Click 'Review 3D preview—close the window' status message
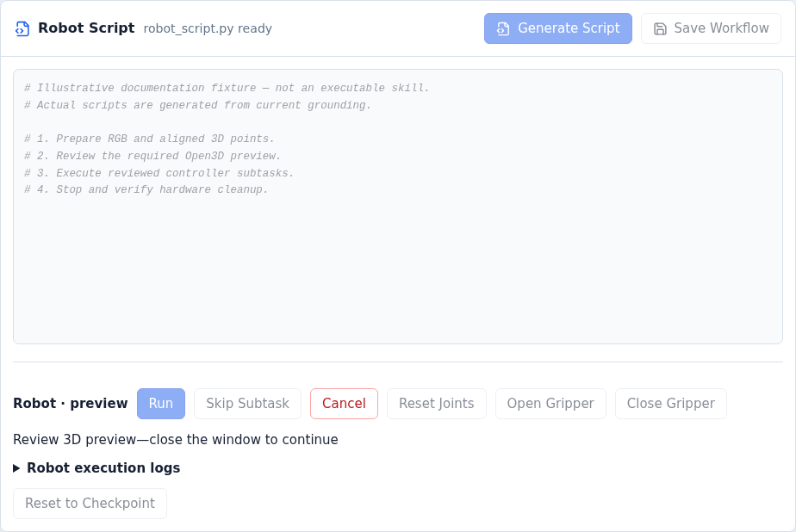This screenshot has width=796, height=532. [176, 440]
